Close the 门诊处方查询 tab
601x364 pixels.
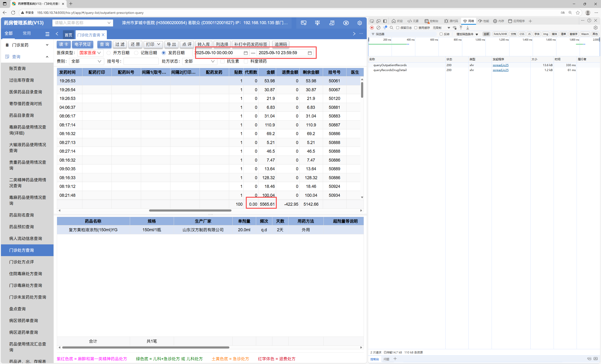[x=103, y=35]
